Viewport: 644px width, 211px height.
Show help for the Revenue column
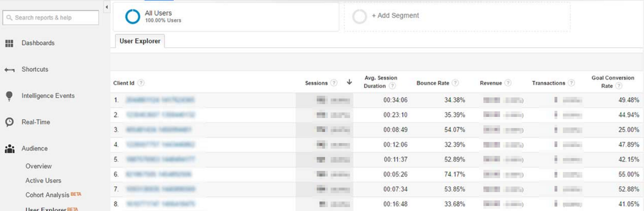point(508,82)
